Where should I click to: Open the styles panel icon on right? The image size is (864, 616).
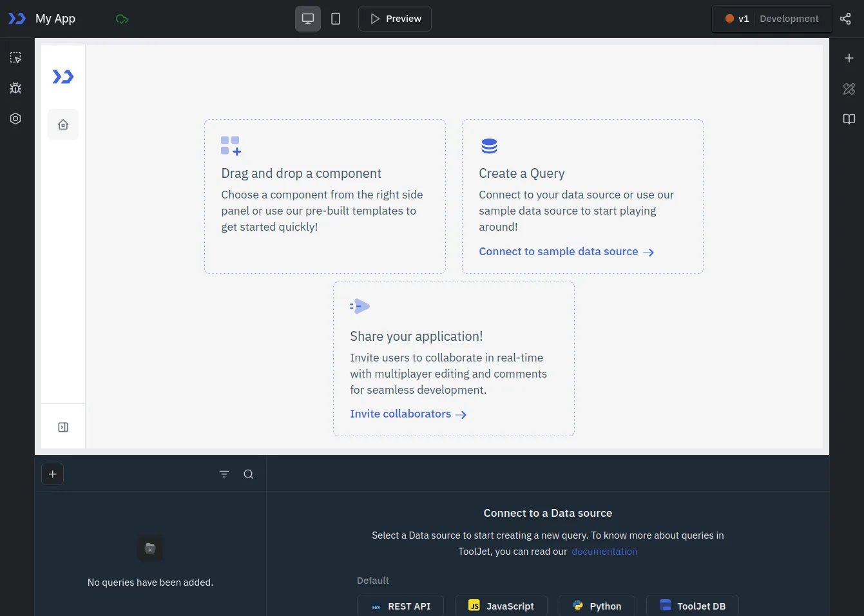coord(849,89)
